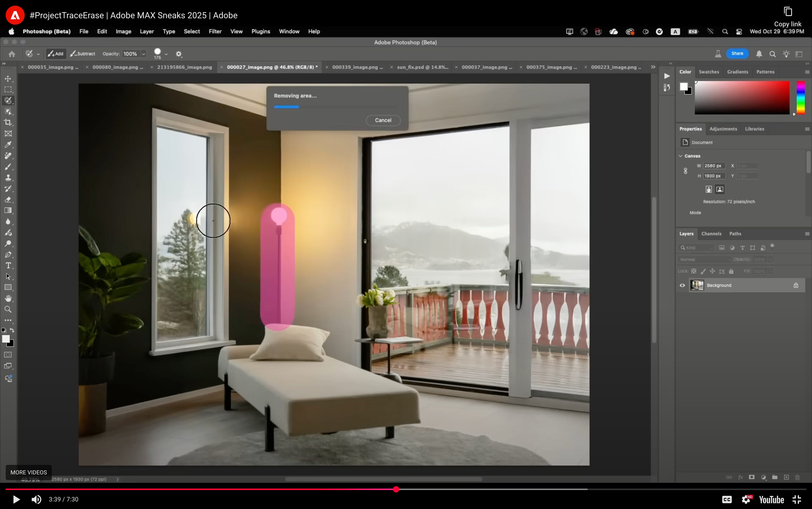Open the Filter menu
Image resolution: width=812 pixels, height=509 pixels.
coord(215,31)
